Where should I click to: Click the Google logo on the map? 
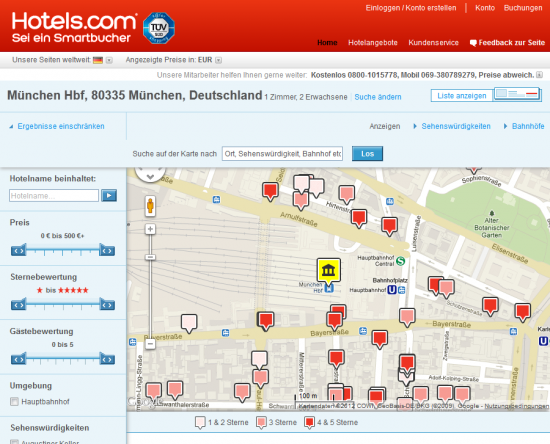[145, 402]
